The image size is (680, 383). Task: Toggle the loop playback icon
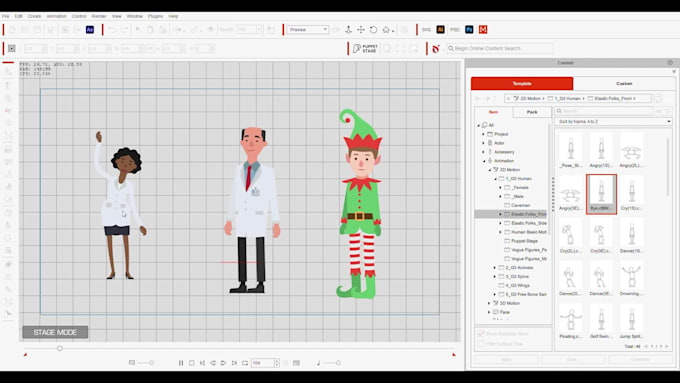(245, 363)
